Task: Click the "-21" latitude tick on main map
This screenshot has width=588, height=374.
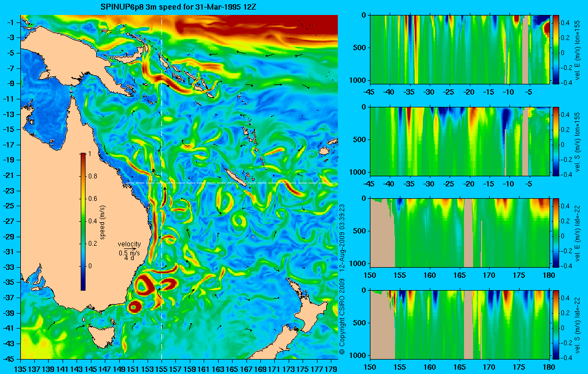Action: [x=8, y=175]
